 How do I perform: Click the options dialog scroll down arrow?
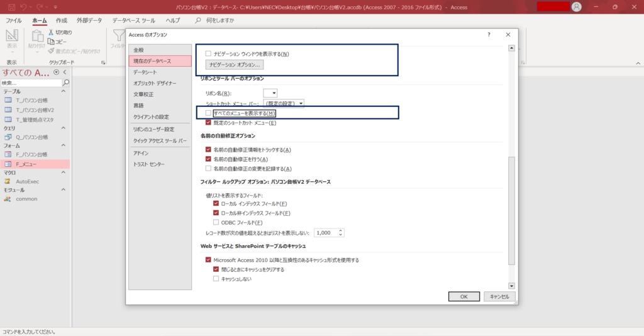(511, 286)
